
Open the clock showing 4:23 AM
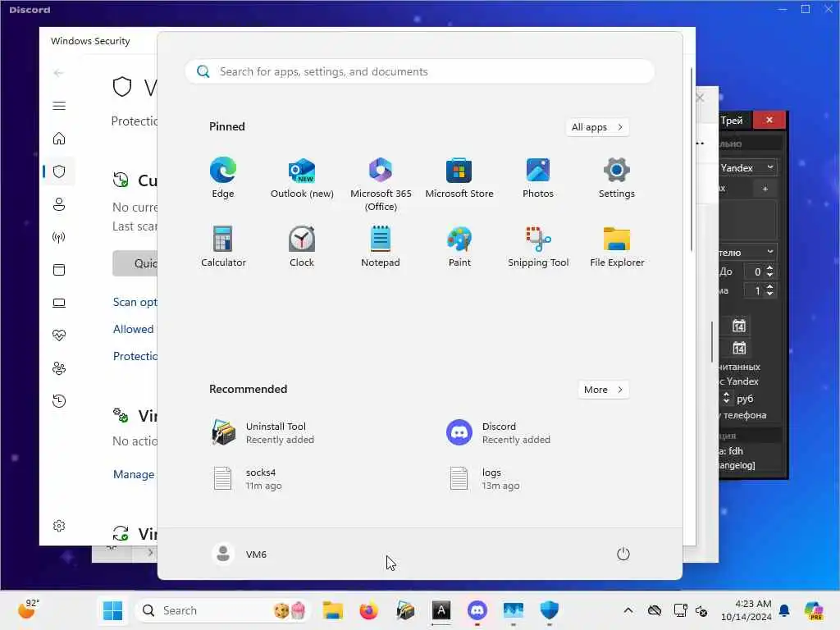tap(746, 610)
